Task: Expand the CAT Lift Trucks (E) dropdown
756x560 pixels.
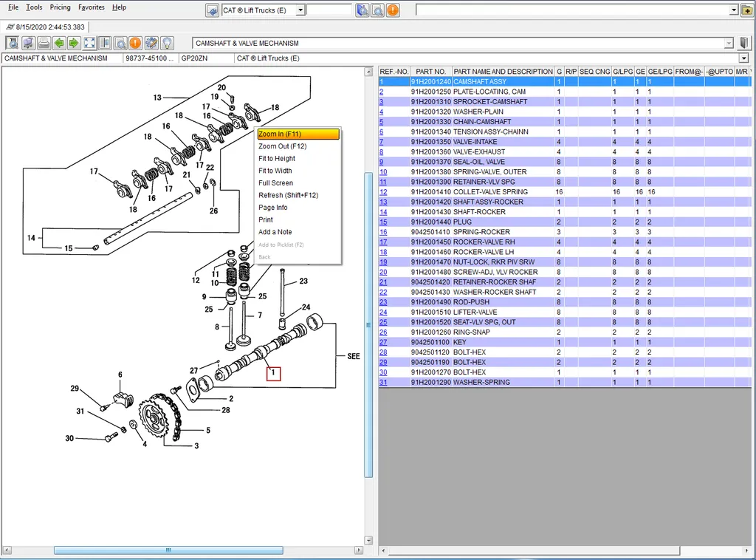Action: point(300,10)
